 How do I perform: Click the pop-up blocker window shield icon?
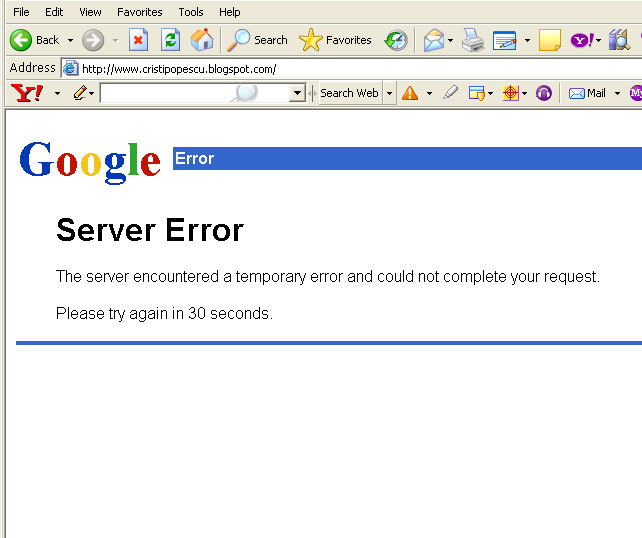pyautogui.click(x=477, y=93)
